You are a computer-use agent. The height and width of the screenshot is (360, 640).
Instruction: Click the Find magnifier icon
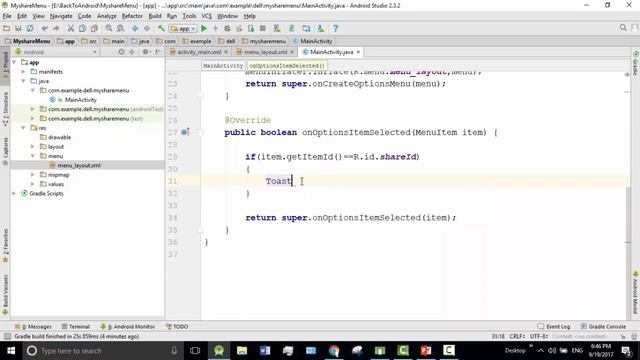coord(109,29)
